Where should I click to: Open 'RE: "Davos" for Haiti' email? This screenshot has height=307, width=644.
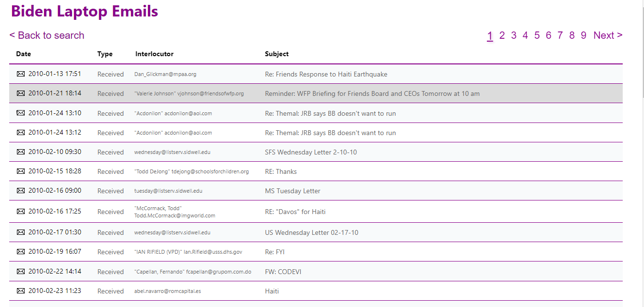point(295,212)
